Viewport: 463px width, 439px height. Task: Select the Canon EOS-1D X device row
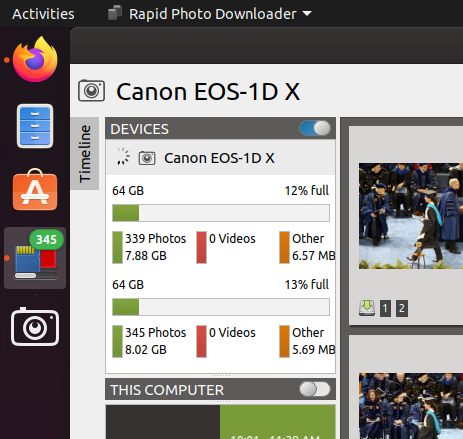tap(220, 158)
